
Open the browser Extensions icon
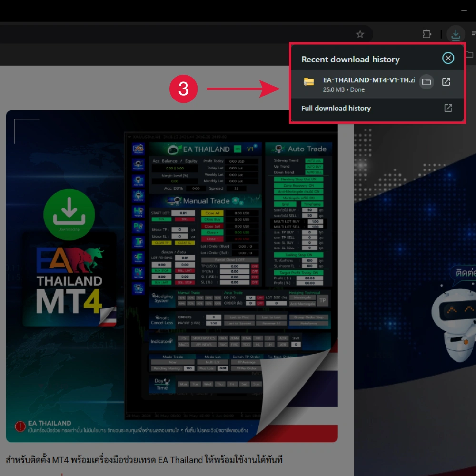[427, 34]
